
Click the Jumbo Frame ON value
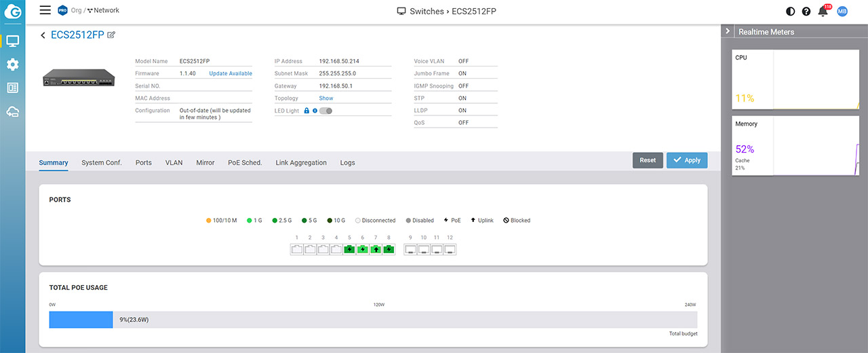(x=462, y=73)
